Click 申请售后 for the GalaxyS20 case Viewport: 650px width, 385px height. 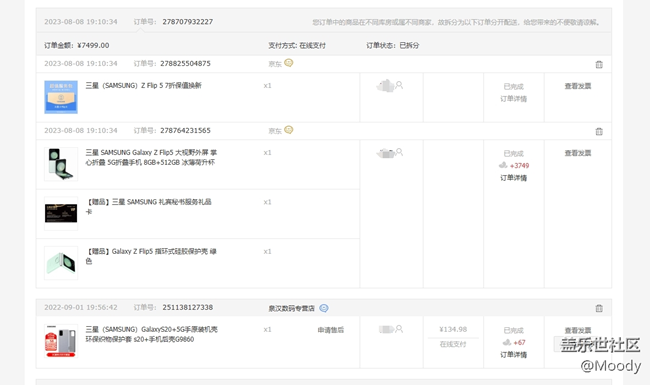tap(331, 330)
